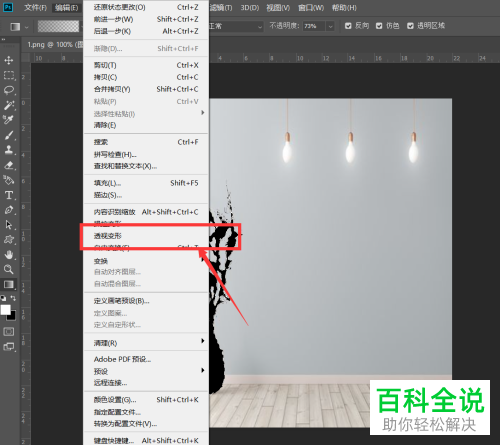Choose 颜色设置(G)... menu item
Screen dimensions: 500x445
coord(146,400)
